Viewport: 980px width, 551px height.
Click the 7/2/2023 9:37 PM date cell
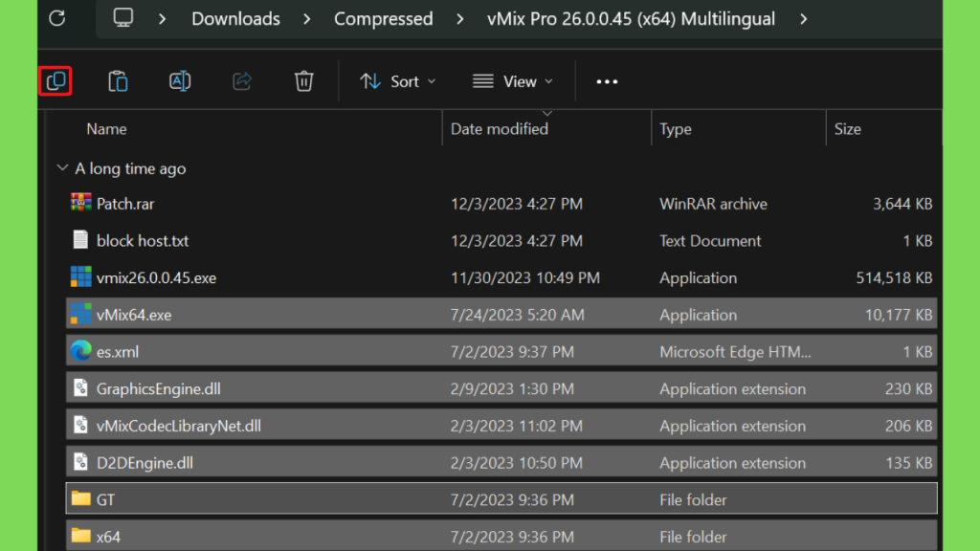[x=512, y=352]
